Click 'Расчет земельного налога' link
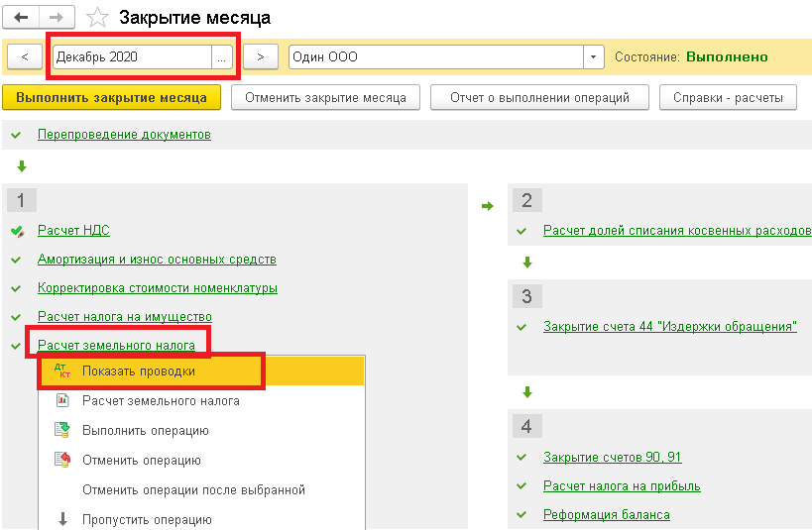Image resolution: width=812 pixels, height=530 pixels. click(x=117, y=345)
